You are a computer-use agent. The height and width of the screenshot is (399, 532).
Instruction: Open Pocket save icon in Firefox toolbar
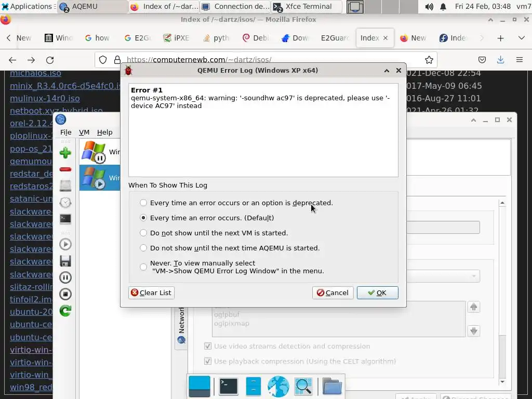(x=482, y=60)
